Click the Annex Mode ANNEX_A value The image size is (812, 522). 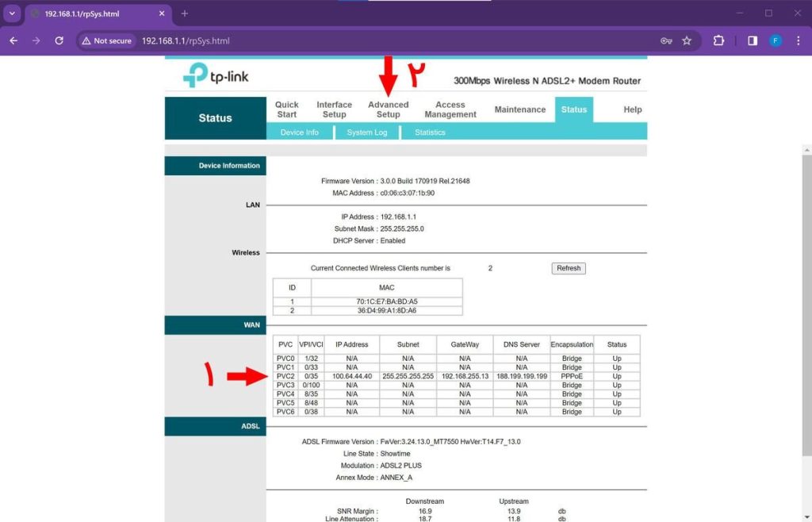click(396, 477)
